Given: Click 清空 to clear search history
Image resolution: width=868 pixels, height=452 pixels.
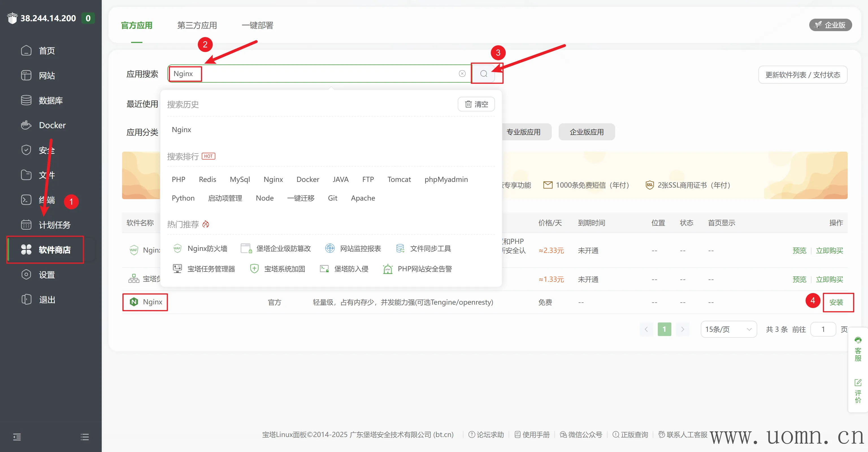Looking at the screenshot, I should pos(476,104).
